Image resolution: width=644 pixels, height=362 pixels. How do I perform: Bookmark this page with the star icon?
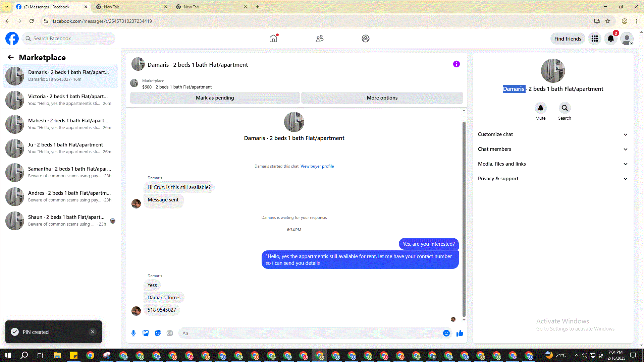click(608, 21)
